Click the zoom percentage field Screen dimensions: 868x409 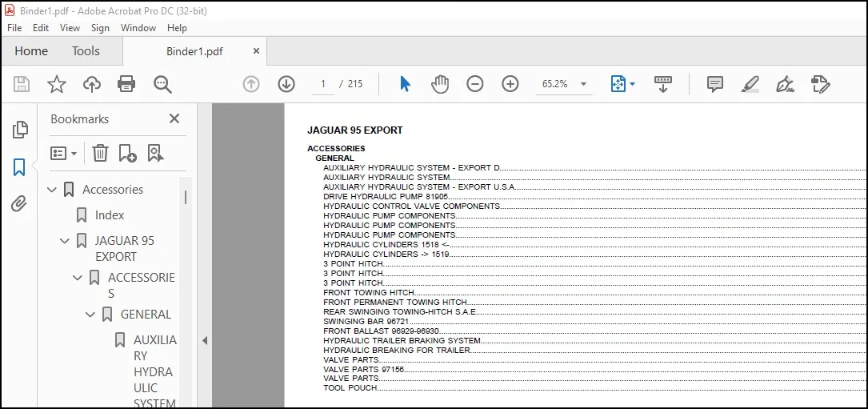click(555, 84)
